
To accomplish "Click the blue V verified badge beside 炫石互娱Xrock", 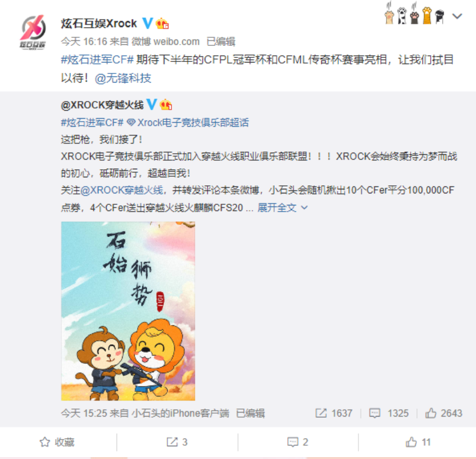I will point(148,23).
